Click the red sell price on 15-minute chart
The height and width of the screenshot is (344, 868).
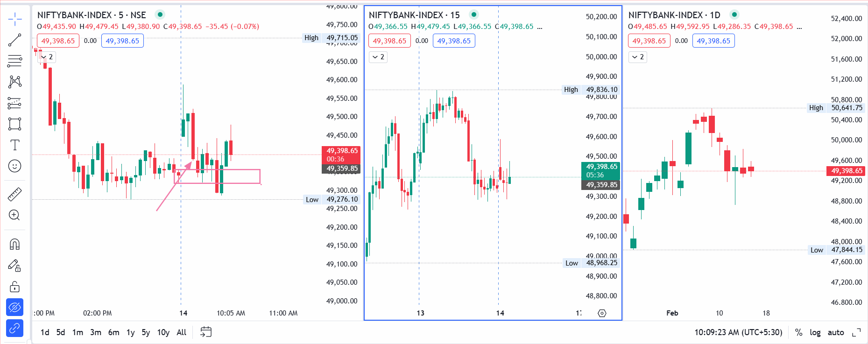coord(389,41)
